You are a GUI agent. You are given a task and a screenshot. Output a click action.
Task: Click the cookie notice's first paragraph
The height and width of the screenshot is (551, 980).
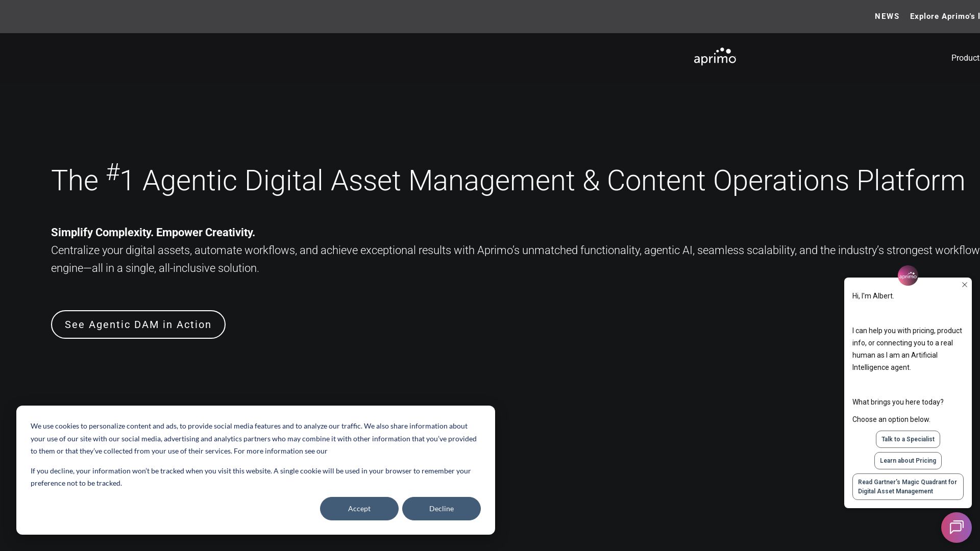tap(254, 439)
